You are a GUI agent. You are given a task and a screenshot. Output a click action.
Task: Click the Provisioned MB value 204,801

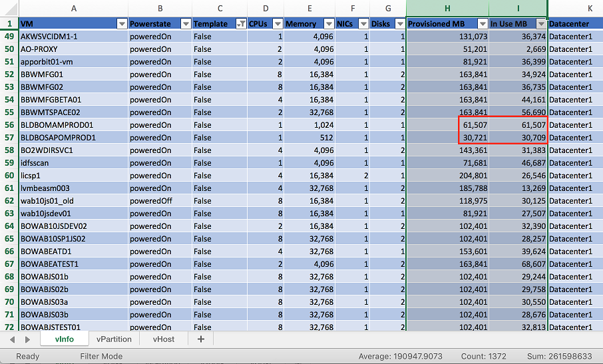coord(448,176)
